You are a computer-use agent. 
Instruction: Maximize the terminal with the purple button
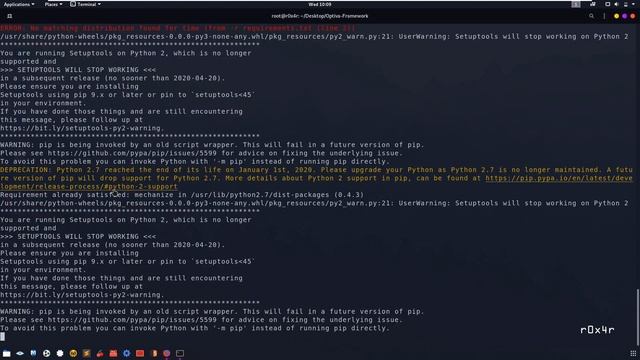[x=624, y=16]
